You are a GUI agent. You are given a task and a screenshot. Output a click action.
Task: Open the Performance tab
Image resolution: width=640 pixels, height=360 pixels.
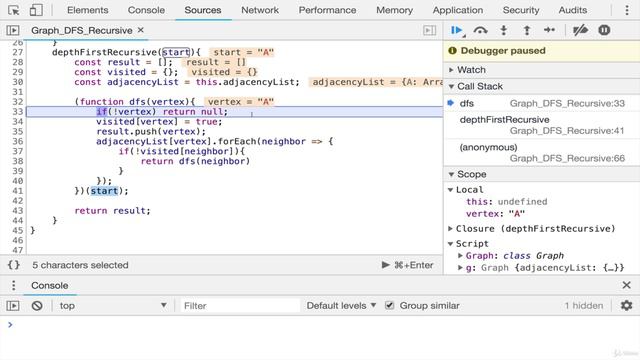[327, 10]
